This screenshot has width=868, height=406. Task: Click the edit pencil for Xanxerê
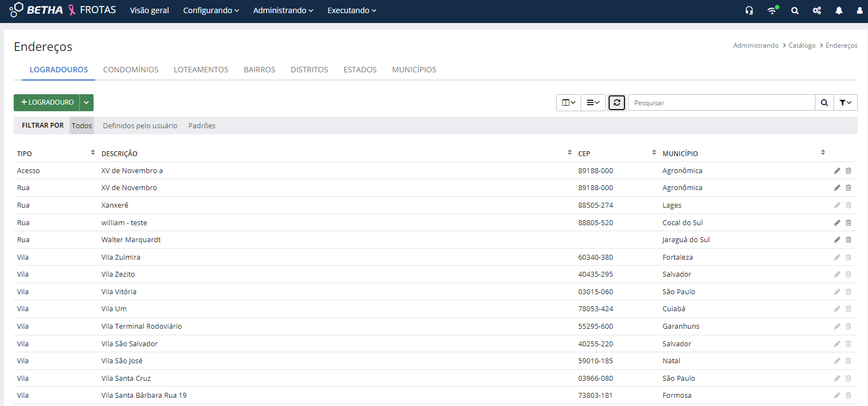[x=837, y=205]
